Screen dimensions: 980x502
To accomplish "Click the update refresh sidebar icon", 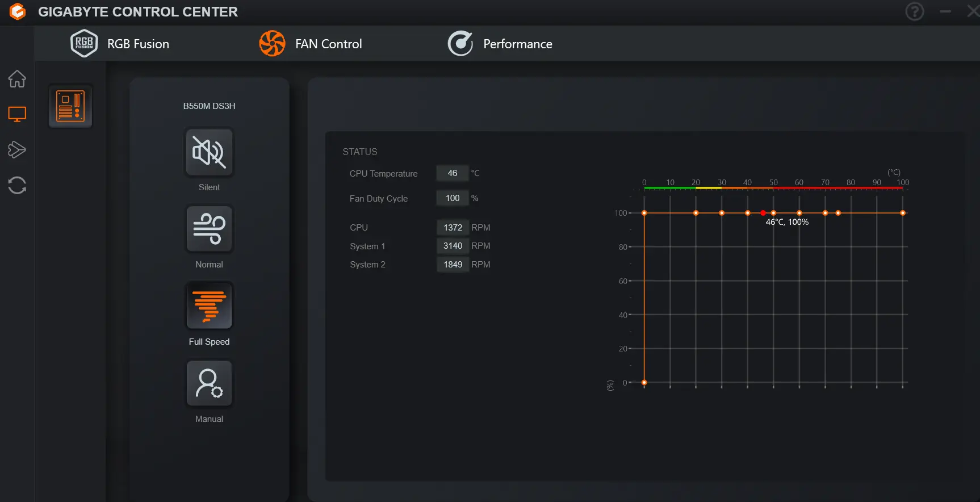I will click(x=17, y=185).
